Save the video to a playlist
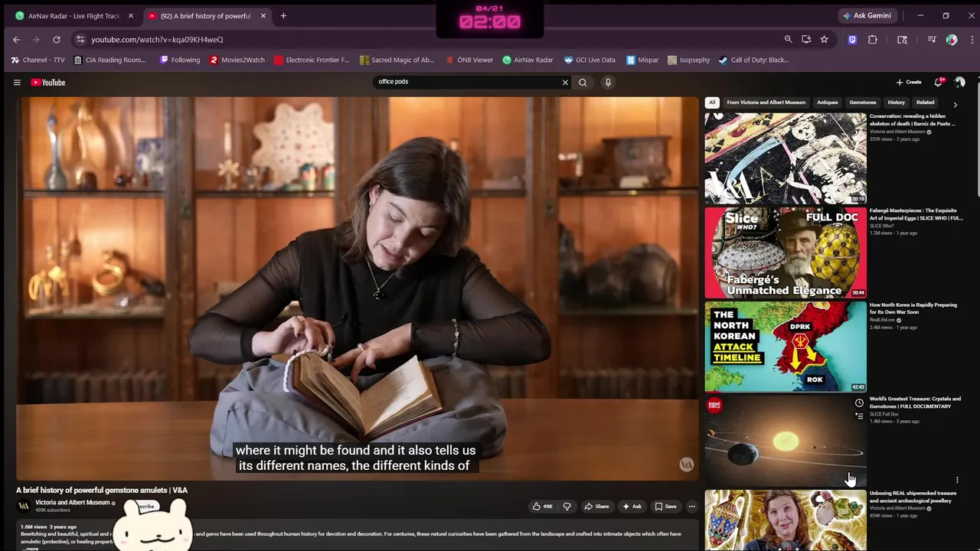Screen dimensions: 980x551 [x=665, y=506]
